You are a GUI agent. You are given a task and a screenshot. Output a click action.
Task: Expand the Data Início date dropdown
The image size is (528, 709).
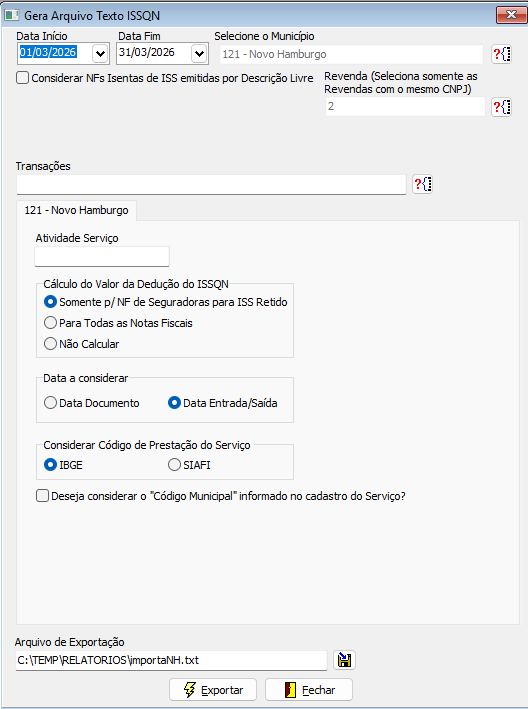click(x=100, y=54)
